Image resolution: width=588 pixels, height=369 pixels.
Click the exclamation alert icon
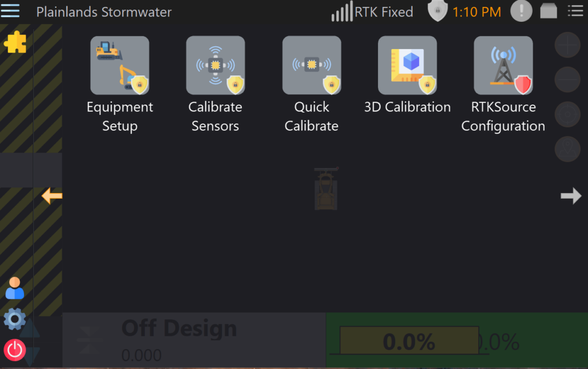[x=521, y=11]
